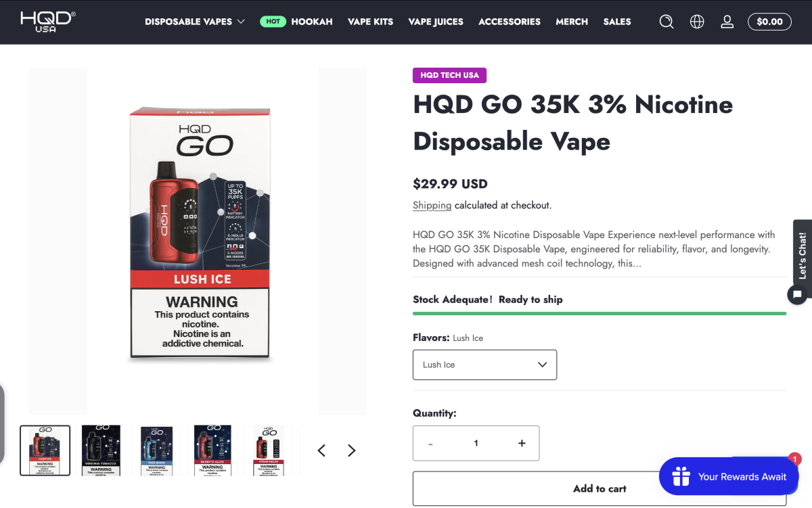Click the quantity number input field
Viewport: 812px width, 508px height.
point(476,443)
